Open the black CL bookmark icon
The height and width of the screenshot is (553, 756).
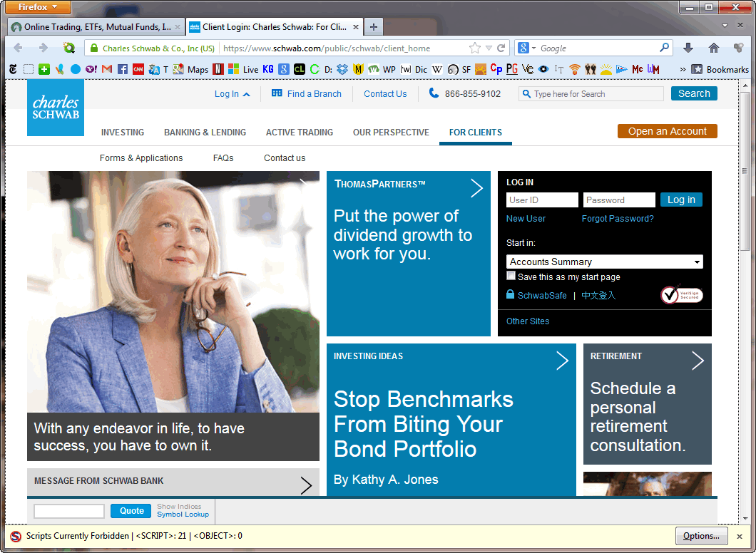(300, 69)
